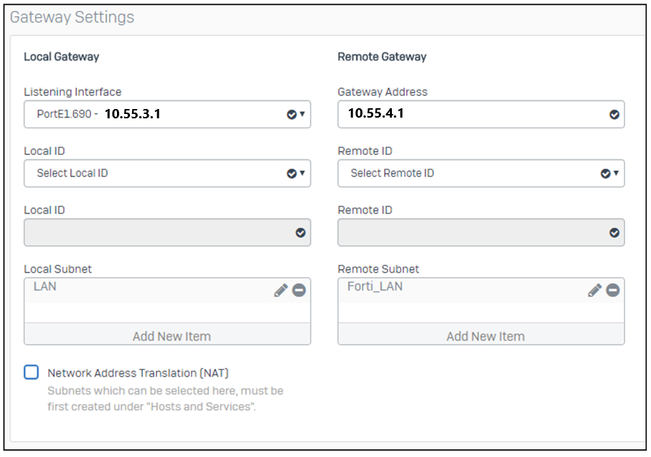Image resolution: width=651 pixels, height=457 pixels.
Task: Enable Network Address Translation (NAT) checkbox
Action: tap(32, 372)
